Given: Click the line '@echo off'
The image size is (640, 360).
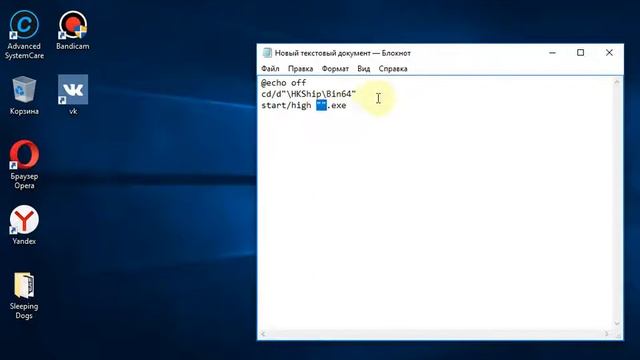Looking at the screenshot, I should (x=283, y=83).
